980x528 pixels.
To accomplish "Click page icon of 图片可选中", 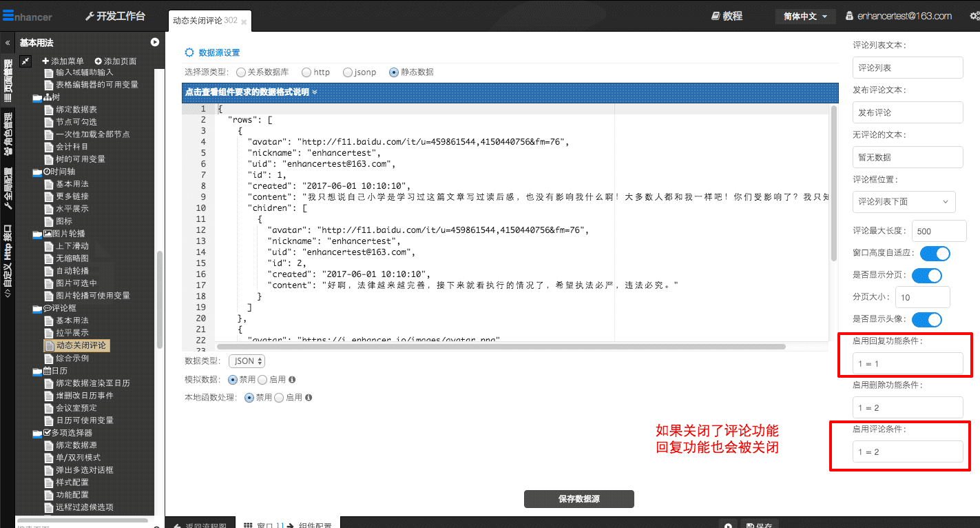I will click(49, 283).
